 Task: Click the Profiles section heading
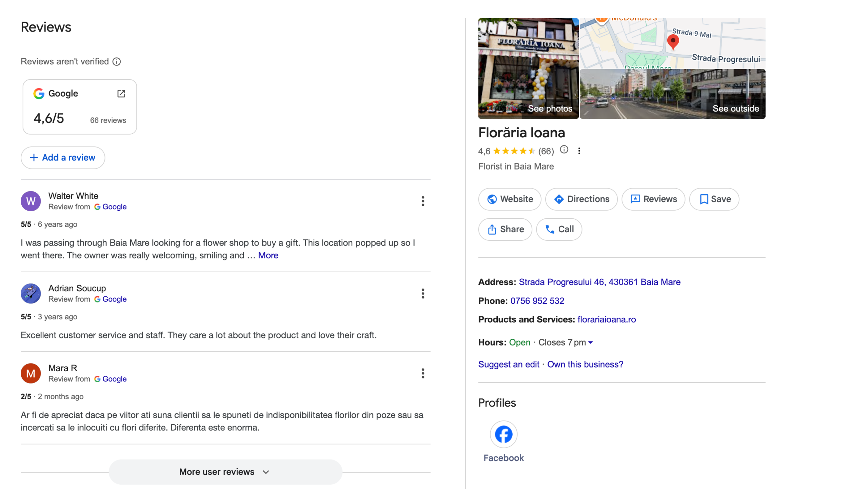tap(497, 403)
